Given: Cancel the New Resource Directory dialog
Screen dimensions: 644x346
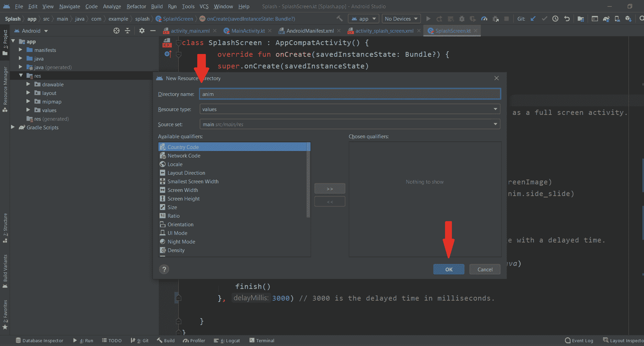Looking at the screenshot, I should tap(485, 269).
